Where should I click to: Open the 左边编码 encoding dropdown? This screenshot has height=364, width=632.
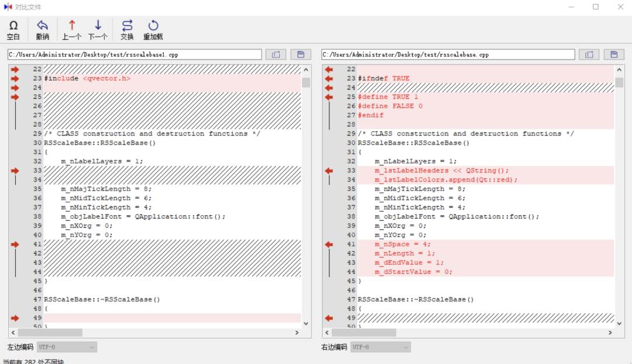point(67,347)
